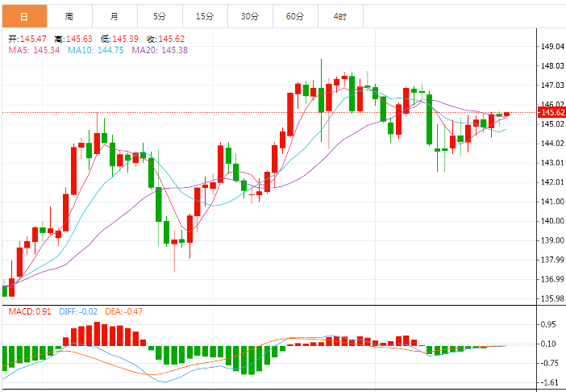The image size is (566, 392).
Task: Click the tallest red MACD histogram bar
Action: (97, 334)
